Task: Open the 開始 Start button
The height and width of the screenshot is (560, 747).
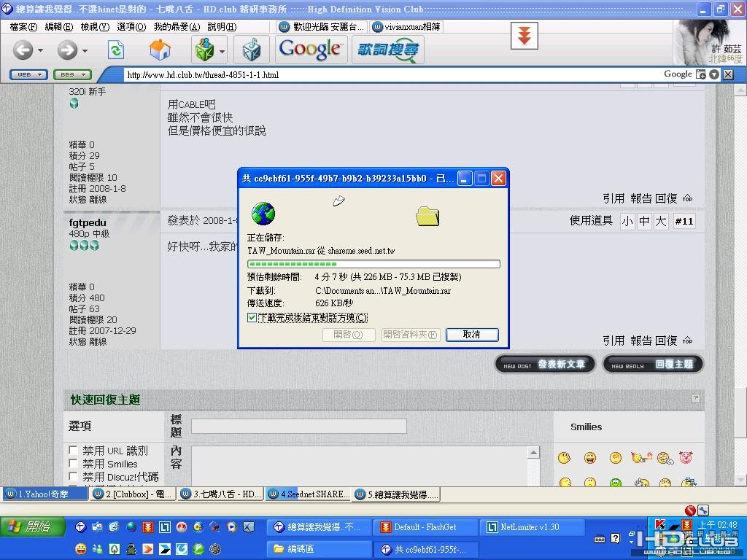Action: (x=32, y=526)
